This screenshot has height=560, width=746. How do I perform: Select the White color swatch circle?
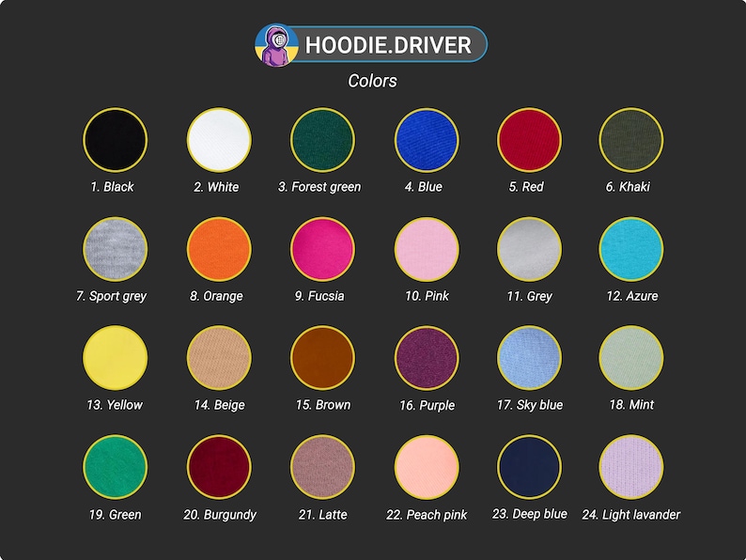pyautogui.click(x=219, y=140)
